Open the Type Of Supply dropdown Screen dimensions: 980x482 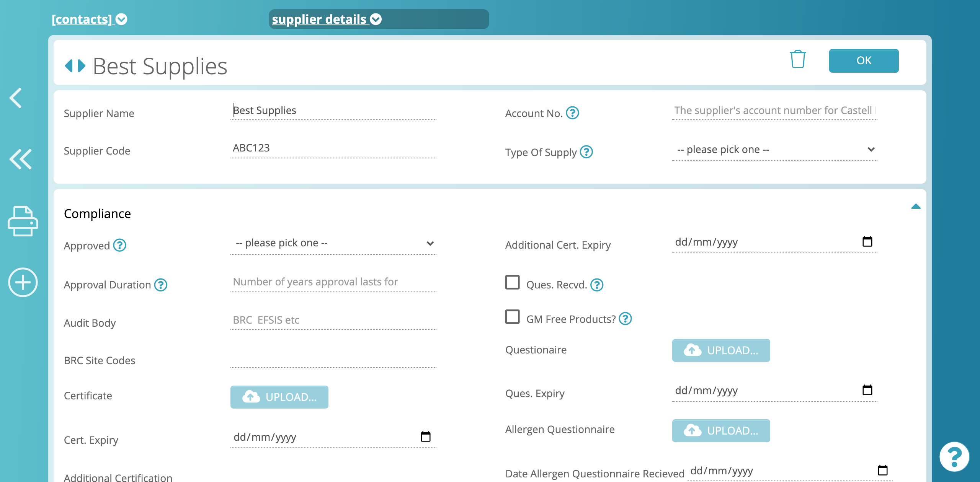point(775,150)
